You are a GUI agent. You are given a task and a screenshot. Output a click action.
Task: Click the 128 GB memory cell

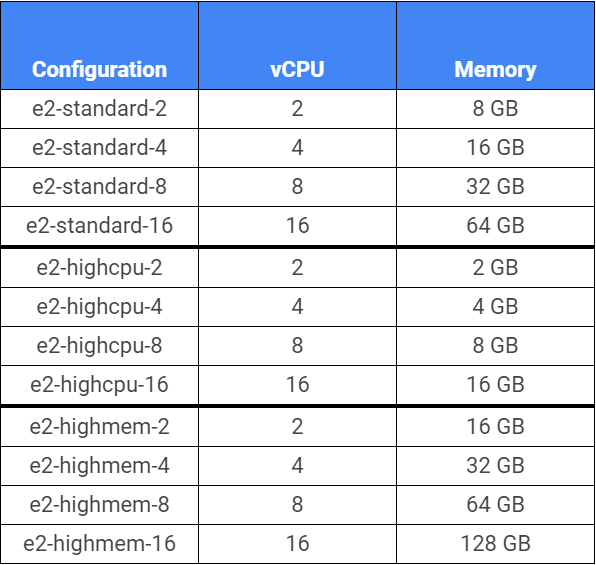(495, 544)
